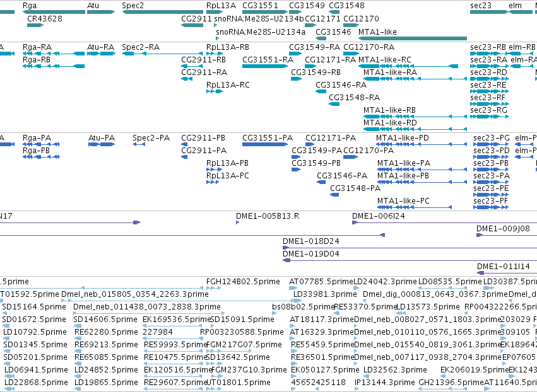Open the Spec2-PA protein label
Viewport: 537px width, 392px height.
(151, 137)
